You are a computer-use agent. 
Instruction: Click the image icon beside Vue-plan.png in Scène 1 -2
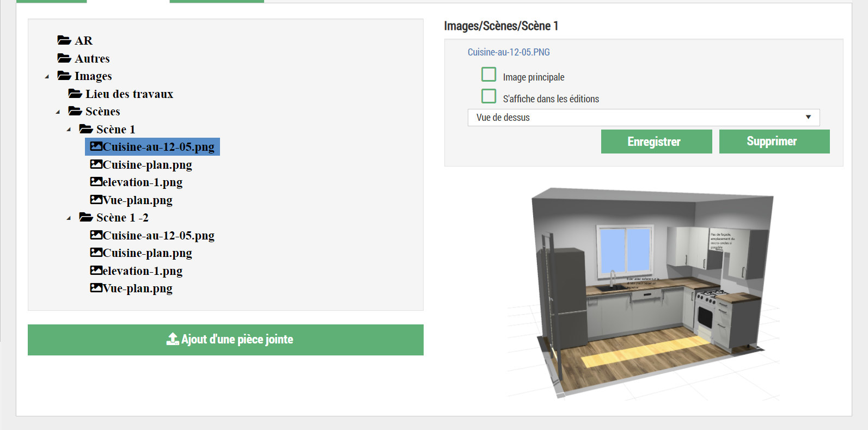(96, 288)
